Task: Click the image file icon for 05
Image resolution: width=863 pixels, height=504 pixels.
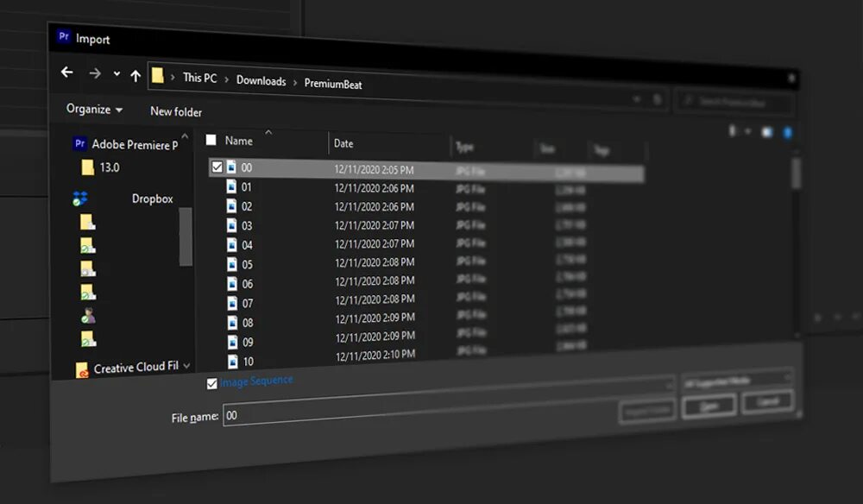Action: tap(232, 264)
